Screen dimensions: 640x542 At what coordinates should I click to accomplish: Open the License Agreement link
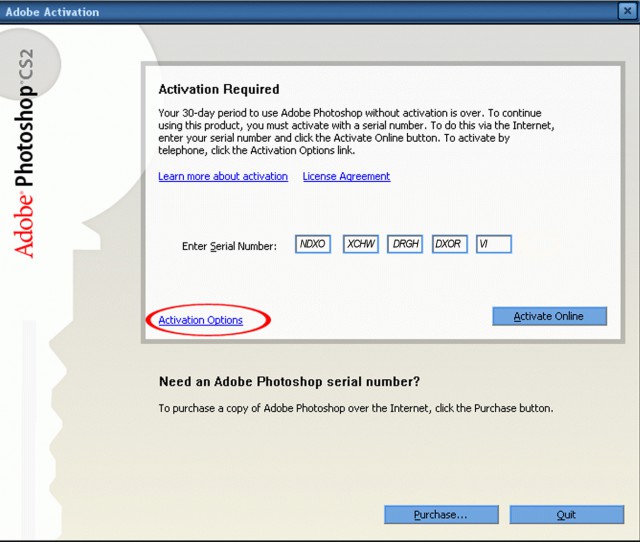pyautogui.click(x=346, y=176)
